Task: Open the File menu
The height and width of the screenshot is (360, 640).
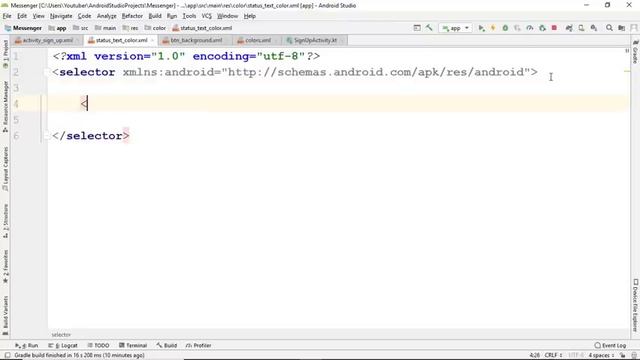Action: point(7,16)
